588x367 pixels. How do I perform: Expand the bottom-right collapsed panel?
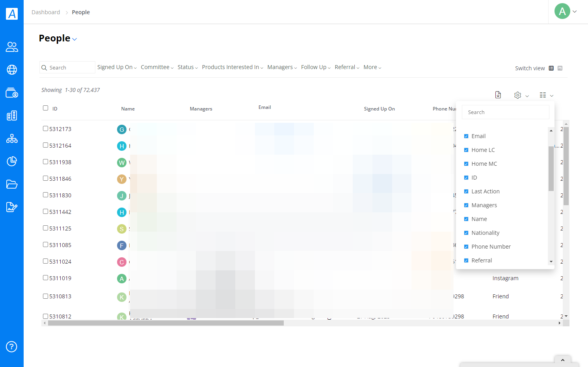click(562, 360)
